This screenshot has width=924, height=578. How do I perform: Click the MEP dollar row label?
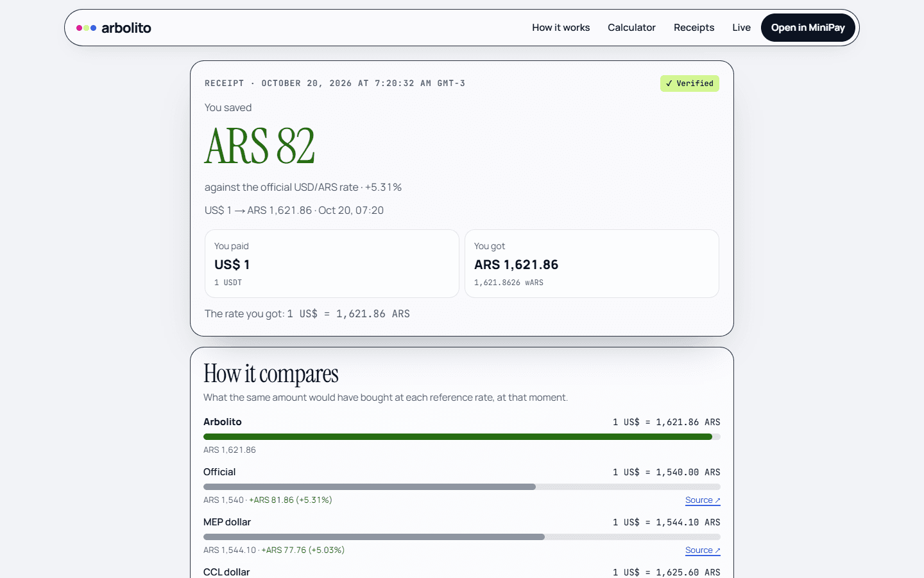pyautogui.click(x=227, y=522)
